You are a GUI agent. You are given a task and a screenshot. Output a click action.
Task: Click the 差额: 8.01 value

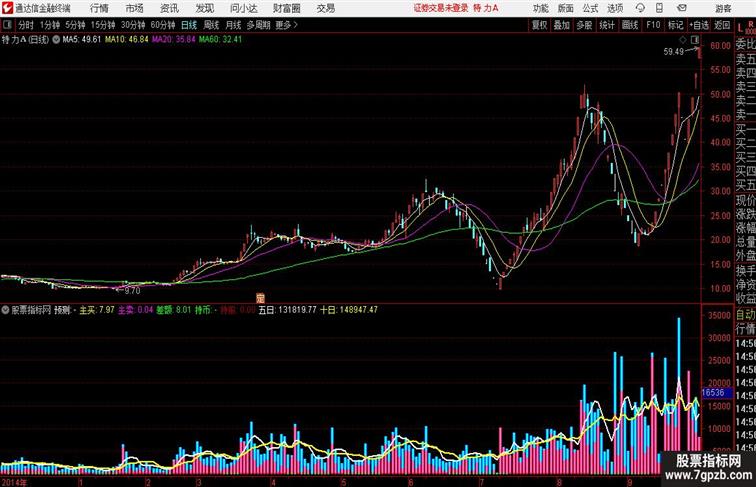(x=174, y=310)
